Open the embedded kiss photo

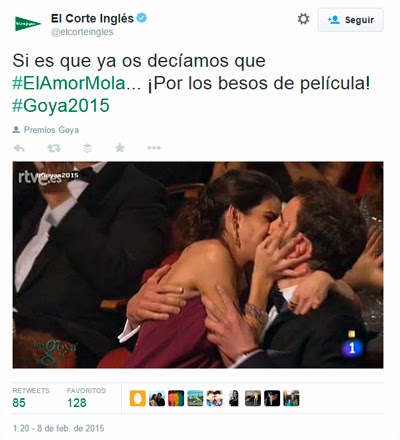click(x=198, y=265)
